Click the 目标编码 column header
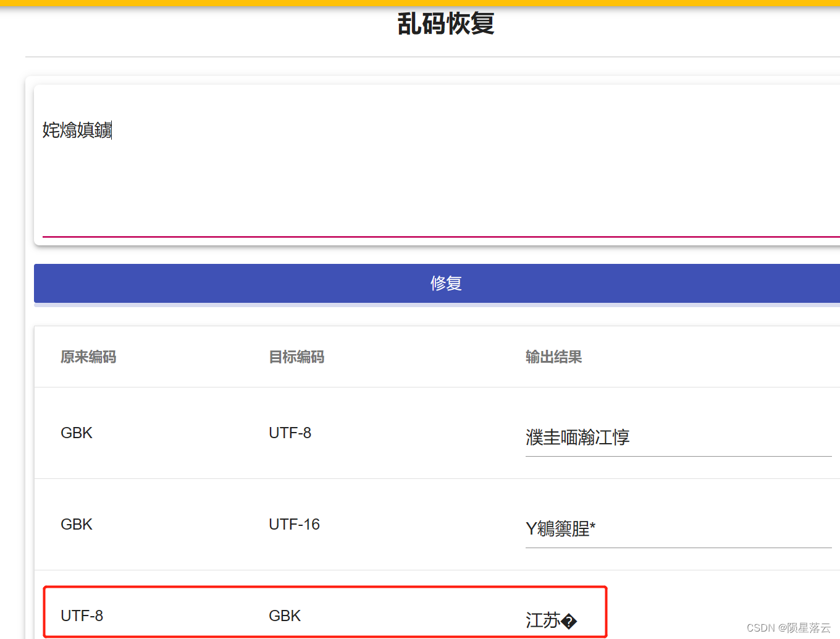The image size is (840, 639). coord(296,357)
